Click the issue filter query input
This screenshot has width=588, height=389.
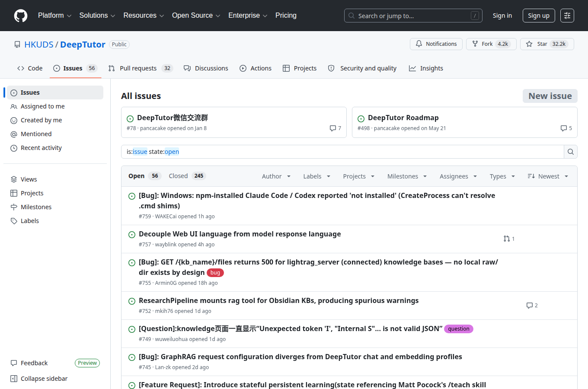click(342, 152)
